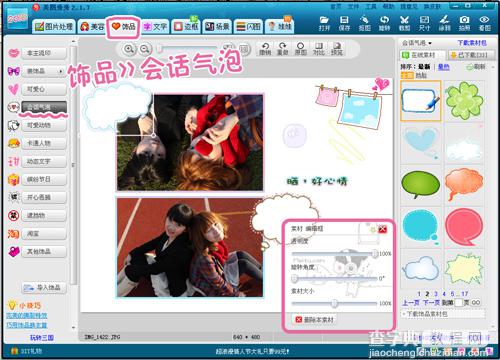Screen dimensions: 500x360
Task: Open the 场景 tab
Action: 217,26
